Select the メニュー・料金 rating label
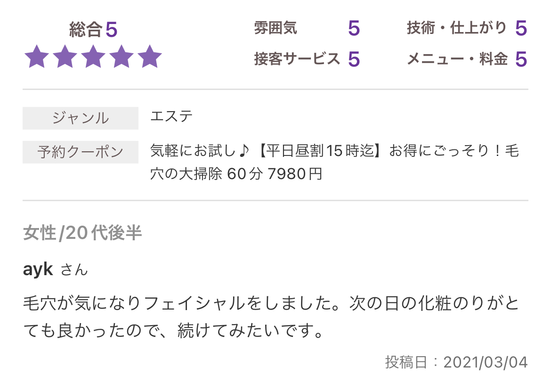 coord(457,59)
